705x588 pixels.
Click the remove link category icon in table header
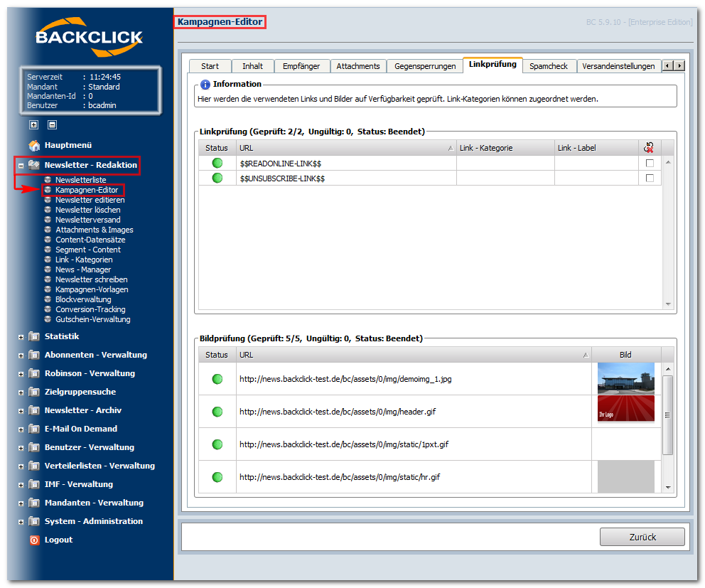[x=649, y=148]
